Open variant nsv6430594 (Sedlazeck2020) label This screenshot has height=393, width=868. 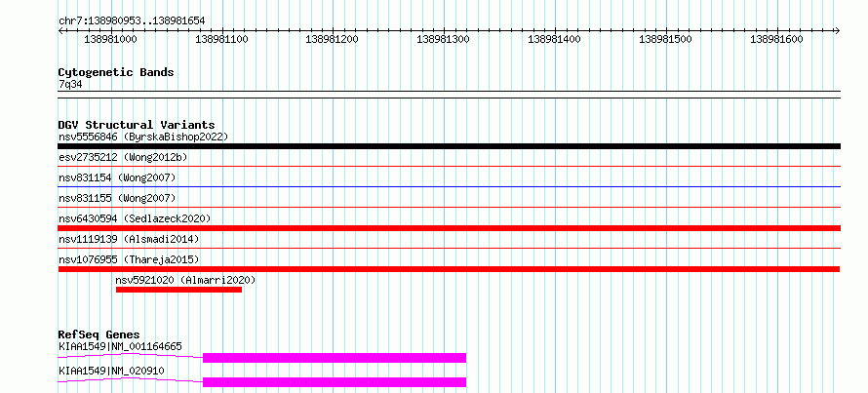(135, 218)
